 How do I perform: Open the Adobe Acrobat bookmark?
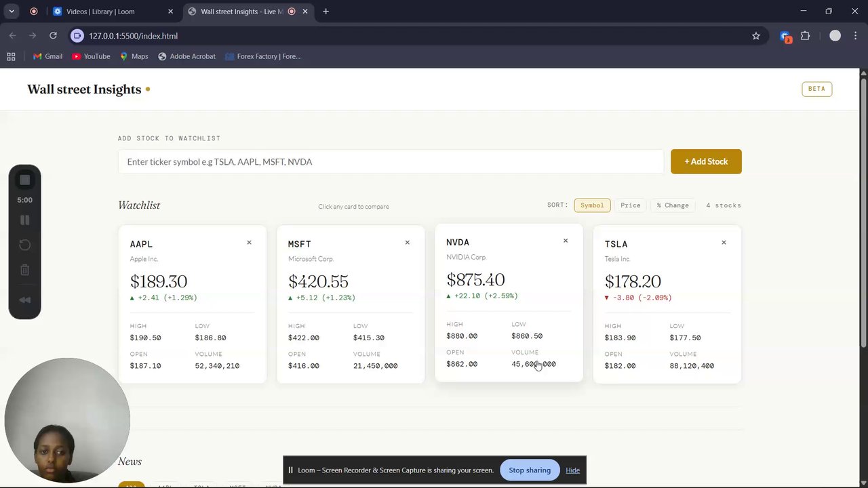point(186,56)
